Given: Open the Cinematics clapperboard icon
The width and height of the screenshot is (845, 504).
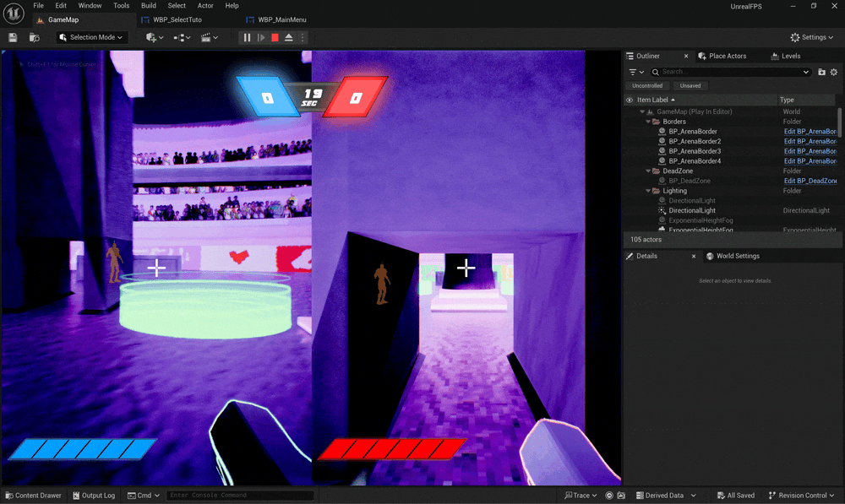Looking at the screenshot, I should [x=208, y=37].
